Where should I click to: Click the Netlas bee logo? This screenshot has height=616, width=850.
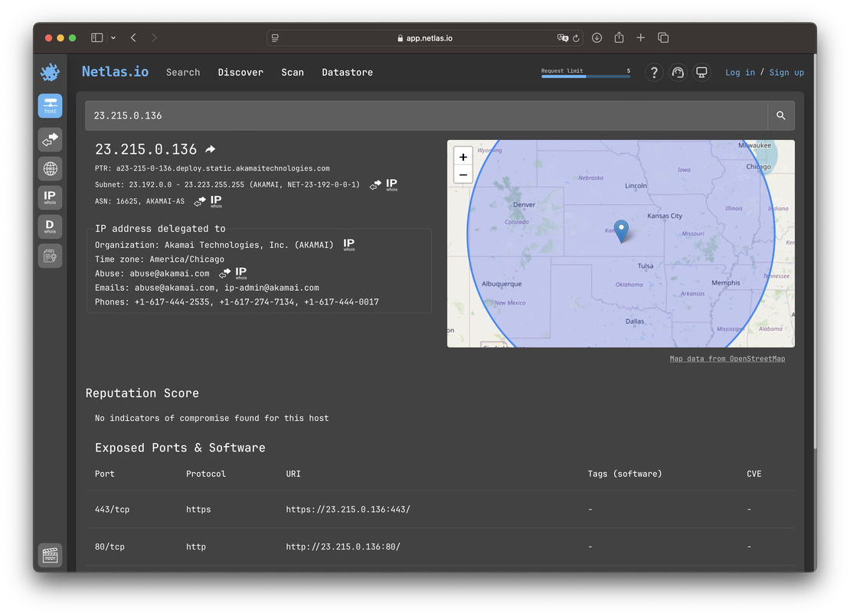[x=49, y=72]
